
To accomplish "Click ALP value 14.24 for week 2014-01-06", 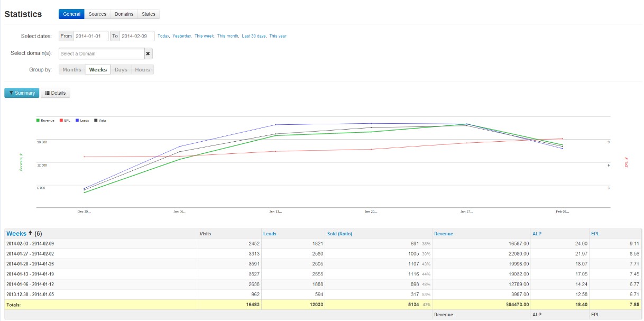I will pos(581,285).
